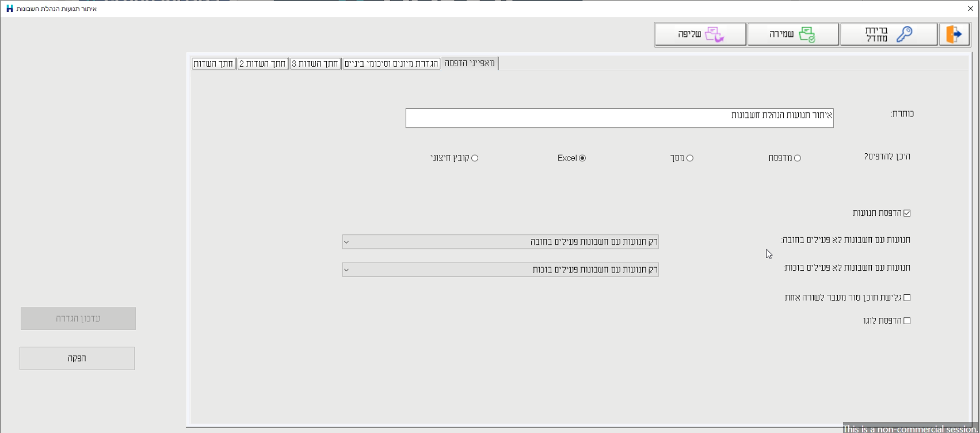Select the Excel radio button
This screenshot has width=980, height=433.
[582, 158]
